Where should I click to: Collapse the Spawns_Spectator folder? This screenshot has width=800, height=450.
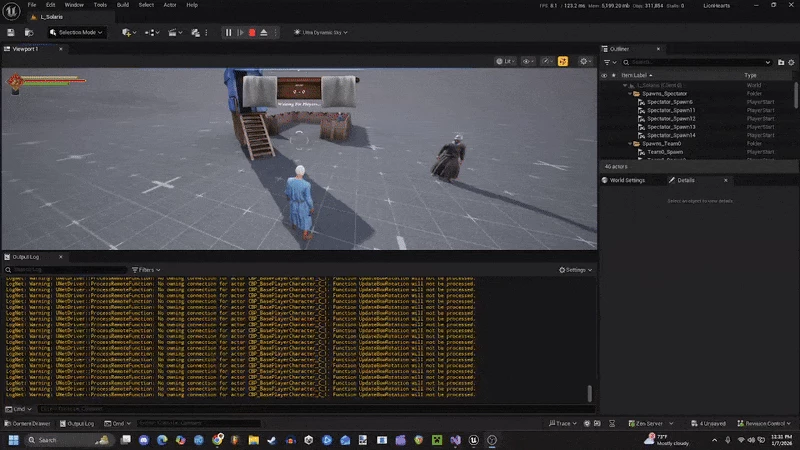629,93
